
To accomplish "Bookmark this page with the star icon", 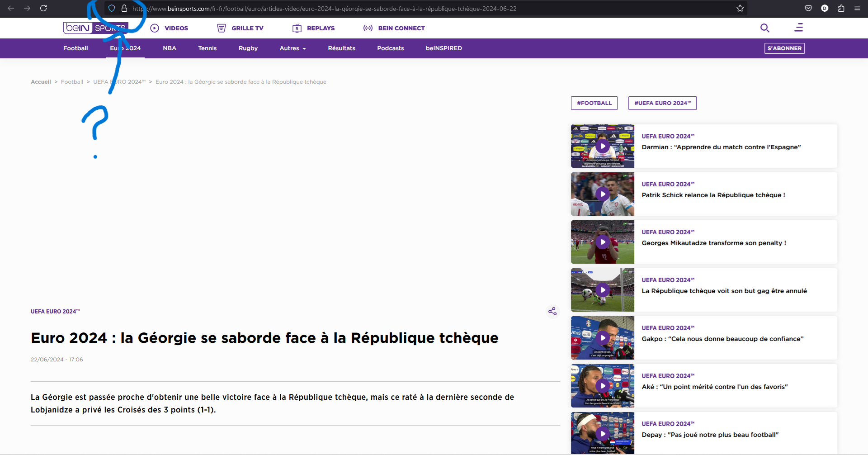I will pyautogui.click(x=740, y=8).
